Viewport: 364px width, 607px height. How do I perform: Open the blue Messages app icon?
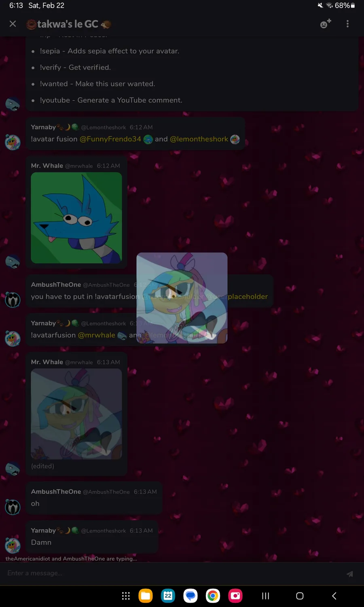[190, 596]
